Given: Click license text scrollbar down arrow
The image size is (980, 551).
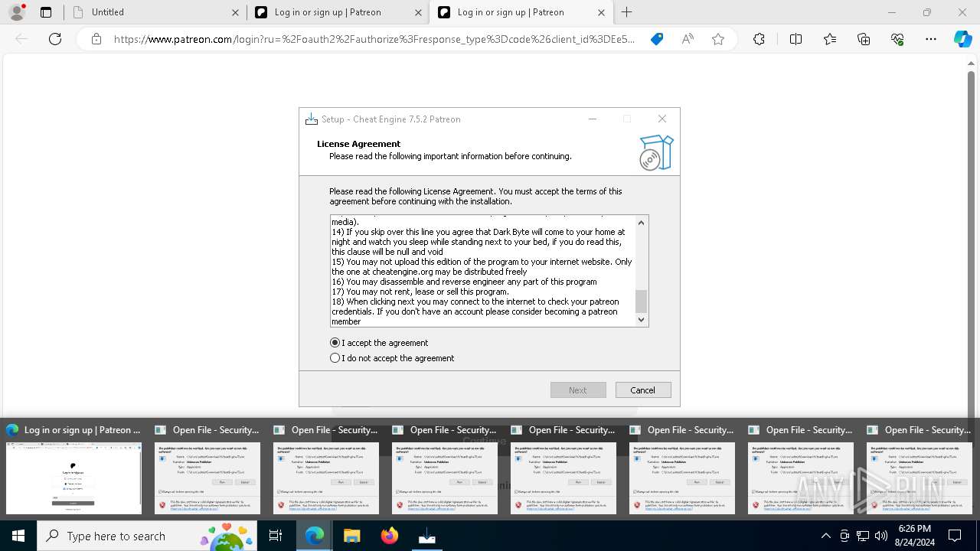Looking at the screenshot, I should pos(642,320).
